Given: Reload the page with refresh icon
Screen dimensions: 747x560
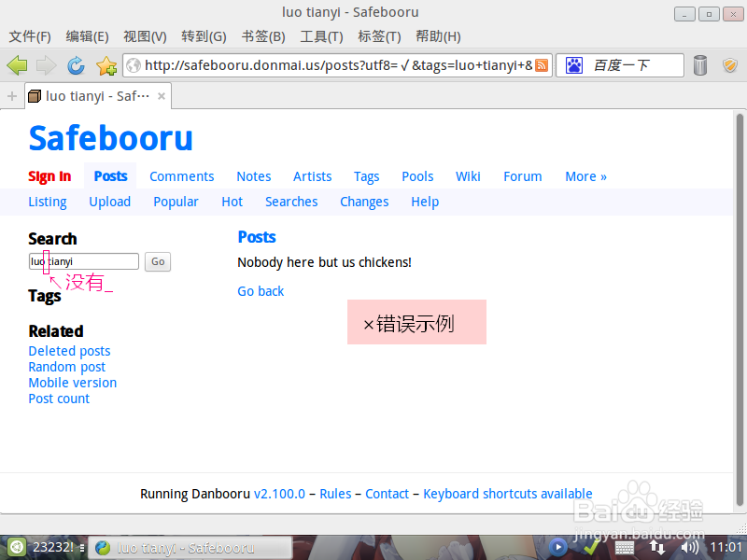Looking at the screenshot, I should 76,65.
